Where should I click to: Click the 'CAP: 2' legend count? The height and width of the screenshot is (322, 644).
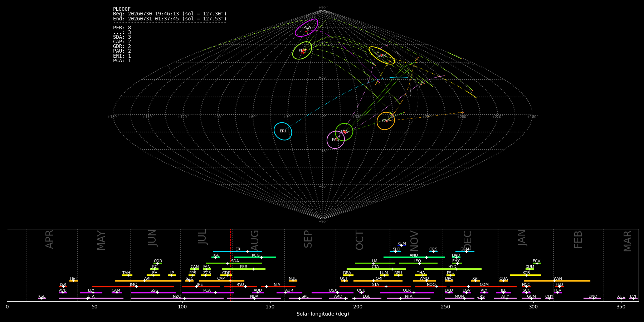tap(122, 42)
